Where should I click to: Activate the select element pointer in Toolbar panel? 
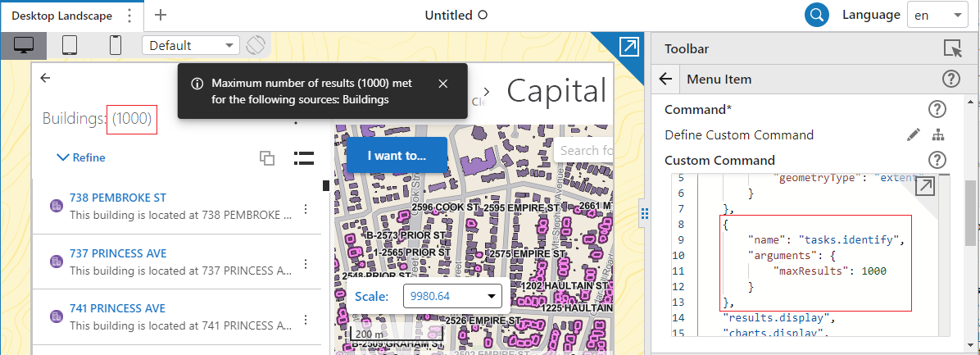click(952, 48)
